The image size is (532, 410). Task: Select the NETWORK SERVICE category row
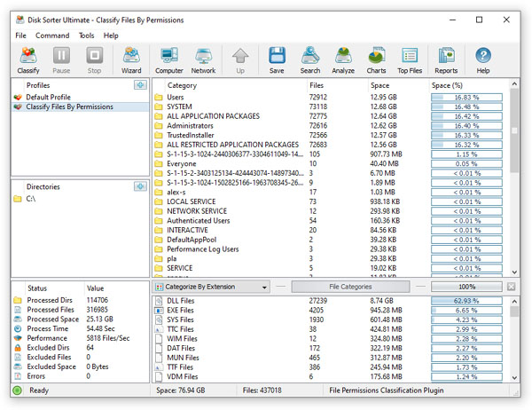(331, 211)
